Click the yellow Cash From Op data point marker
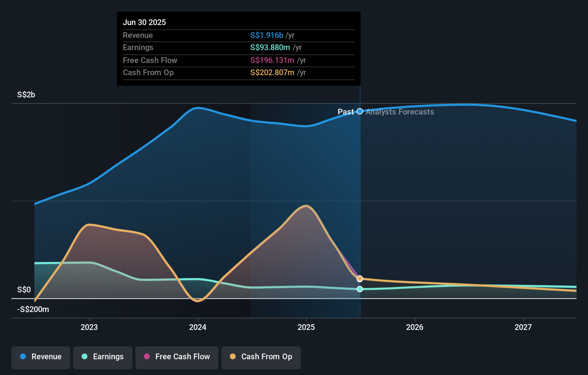This screenshot has height=375, width=588. click(360, 278)
